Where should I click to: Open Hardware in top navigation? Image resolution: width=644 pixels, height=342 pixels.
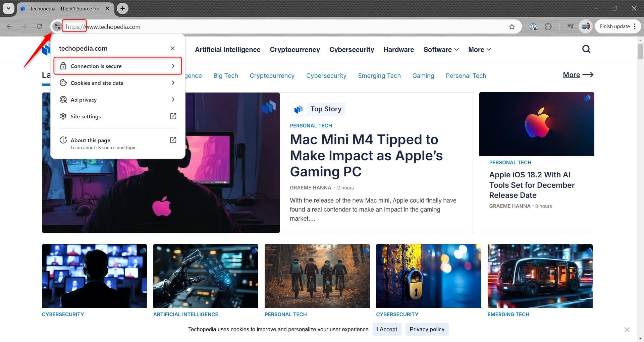[x=398, y=50]
